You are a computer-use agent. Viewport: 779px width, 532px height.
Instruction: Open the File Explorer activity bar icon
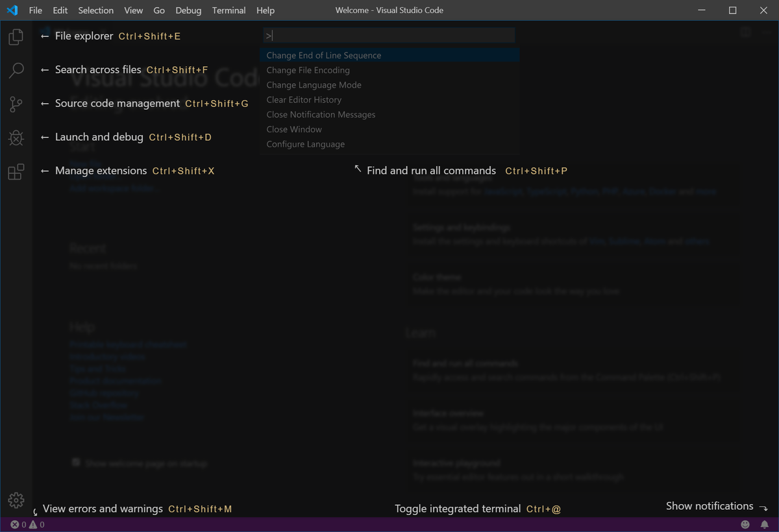click(16, 36)
